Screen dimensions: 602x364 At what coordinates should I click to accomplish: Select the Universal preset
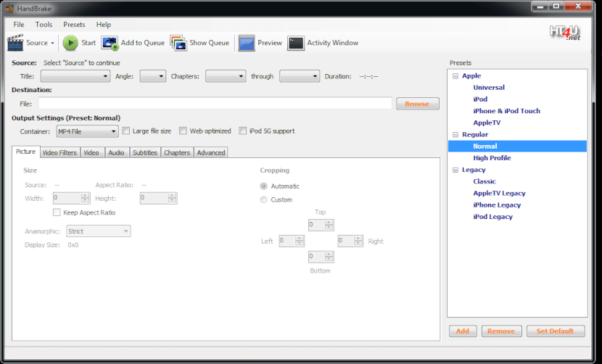pyautogui.click(x=489, y=88)
